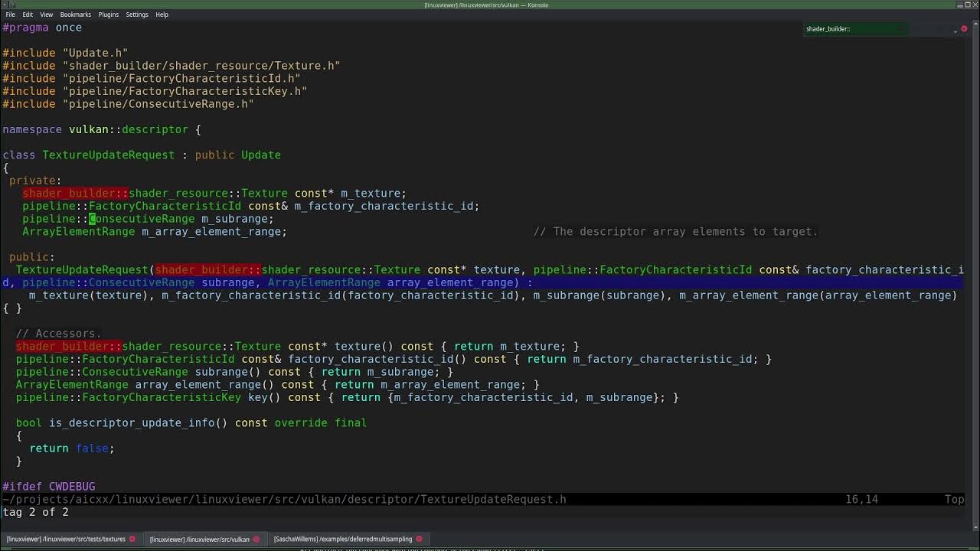This screenshot has width=980, height=551.
Task: Open the Edit menu
Action: [x=28, y=15]
